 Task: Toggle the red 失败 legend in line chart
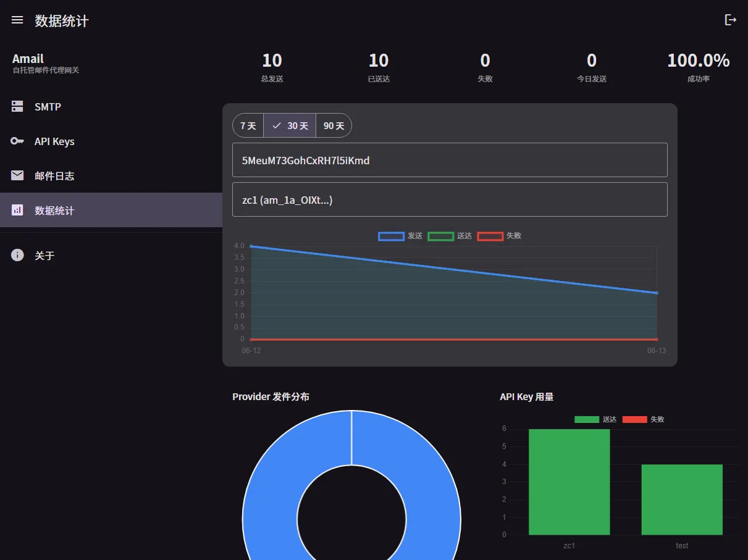499,236
